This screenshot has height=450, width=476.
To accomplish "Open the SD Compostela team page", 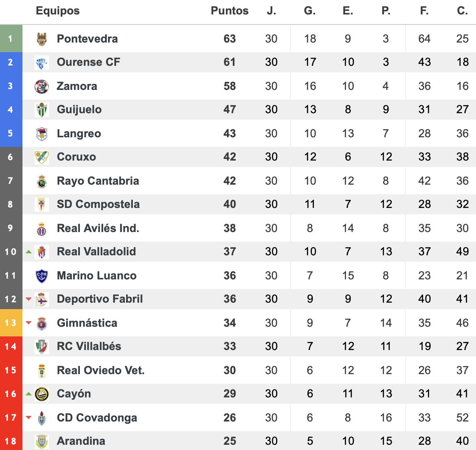I will point(98,204).
